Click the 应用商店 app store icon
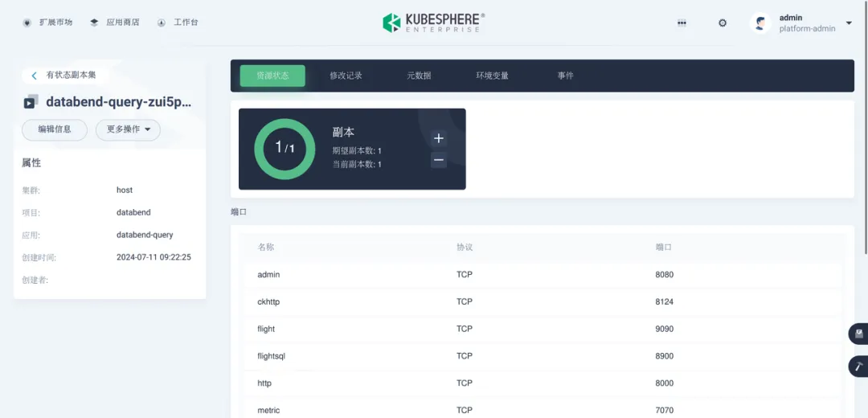Image resolution: width=868 pixels, height=418 pixels. [x=94, y=23]
